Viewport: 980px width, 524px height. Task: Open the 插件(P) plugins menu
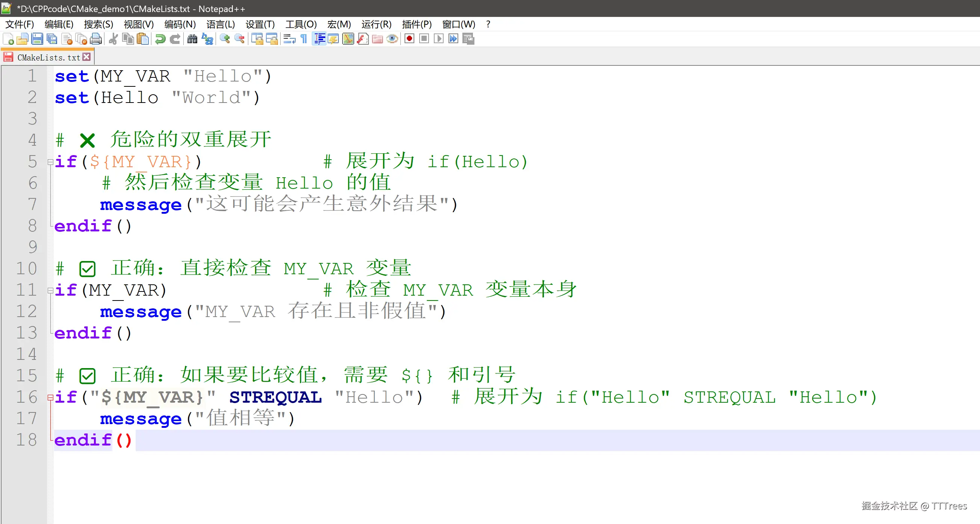click(417, 24)
